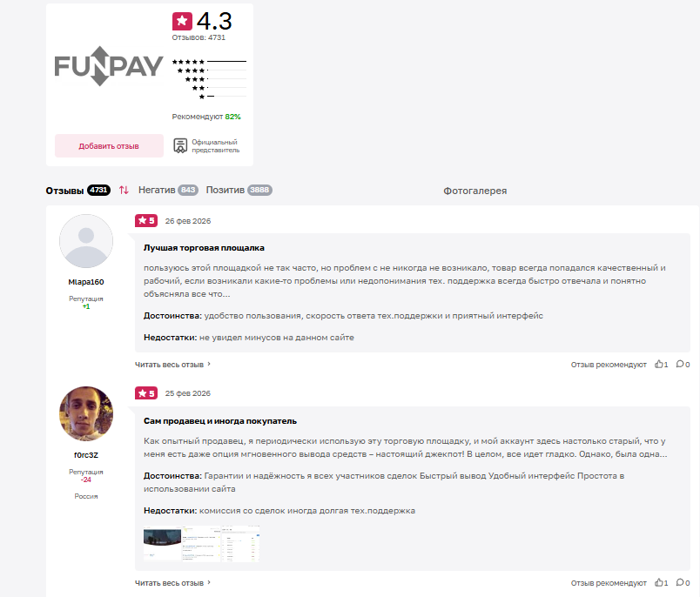
Task: Click the FunPay logo
Action: 109,66
